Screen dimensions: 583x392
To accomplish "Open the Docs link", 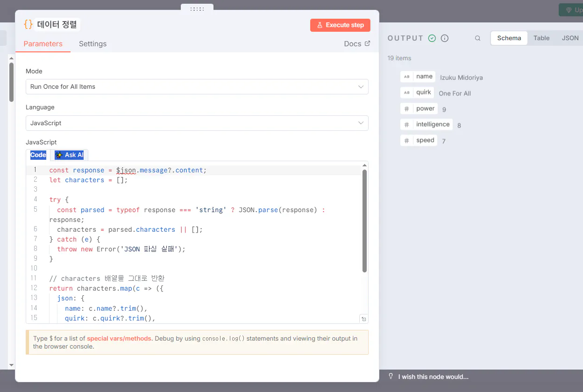I will (357, 44).
